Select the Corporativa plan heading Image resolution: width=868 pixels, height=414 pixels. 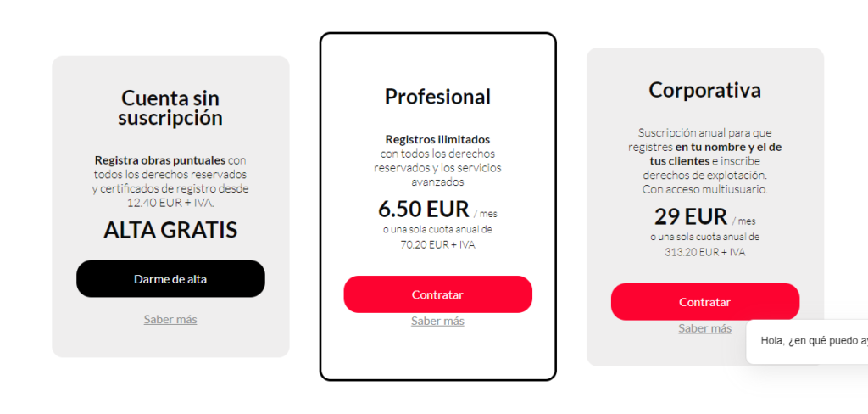coord(705,90)
